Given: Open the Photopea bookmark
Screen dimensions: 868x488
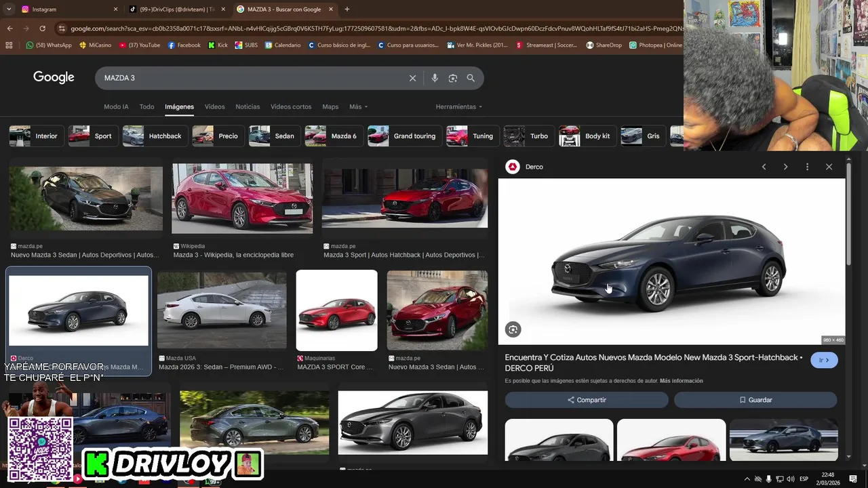Looking at the screenshot, I should [x=656, y=45].
